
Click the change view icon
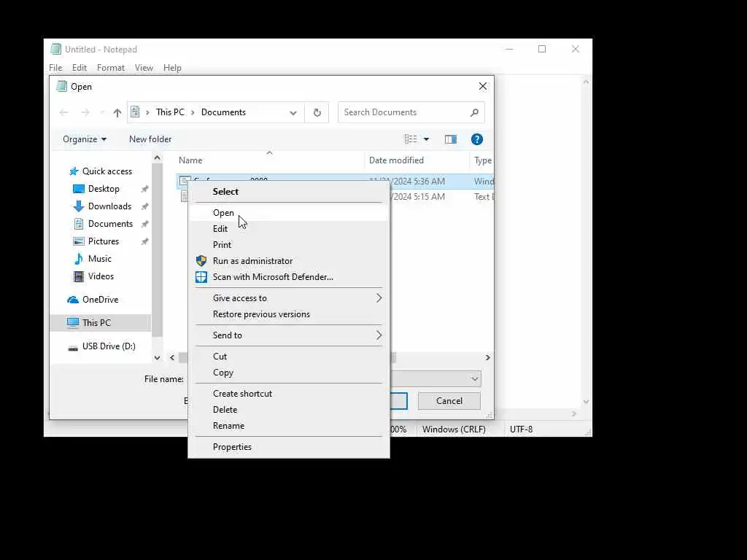tap(411, 139)
